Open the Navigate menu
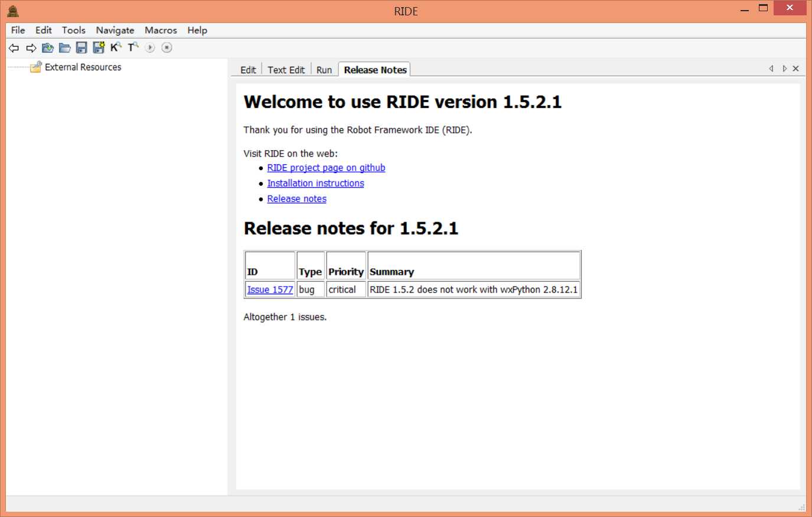Viewport: 812px width, 517px height. point(115,30)
